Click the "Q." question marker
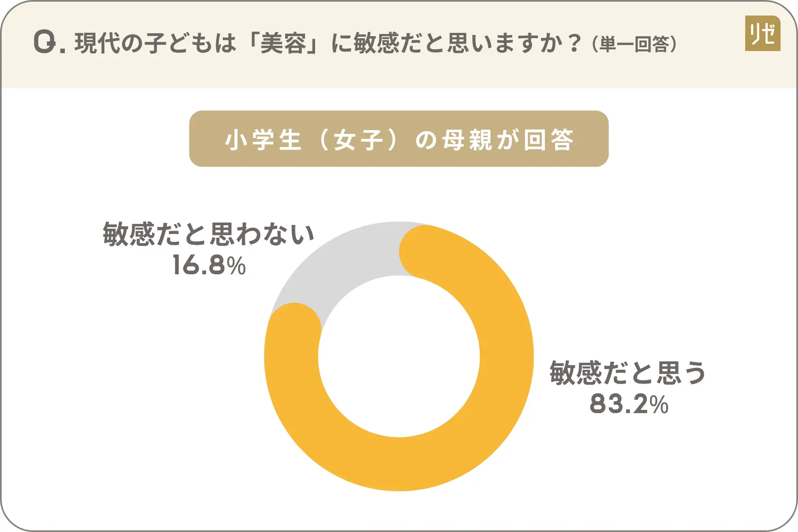The image size is (798, 532). tap(49, 42)
